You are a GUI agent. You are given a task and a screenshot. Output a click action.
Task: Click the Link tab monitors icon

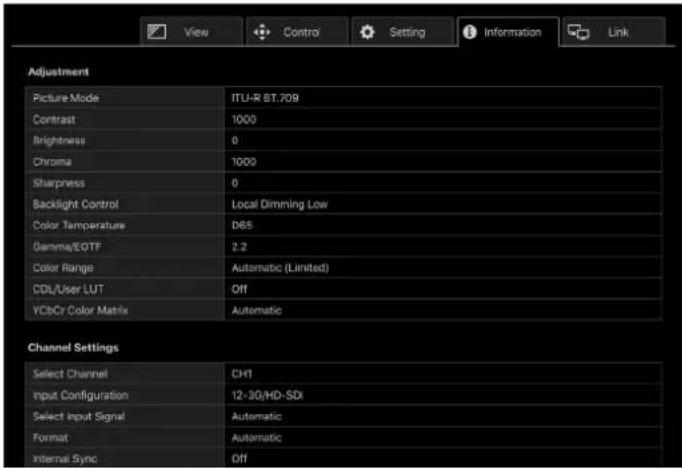point(578,32)
